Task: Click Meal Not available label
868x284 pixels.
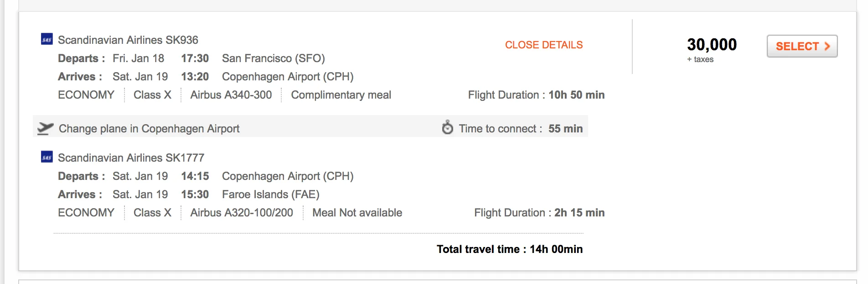Action: [x=357, y=213]
